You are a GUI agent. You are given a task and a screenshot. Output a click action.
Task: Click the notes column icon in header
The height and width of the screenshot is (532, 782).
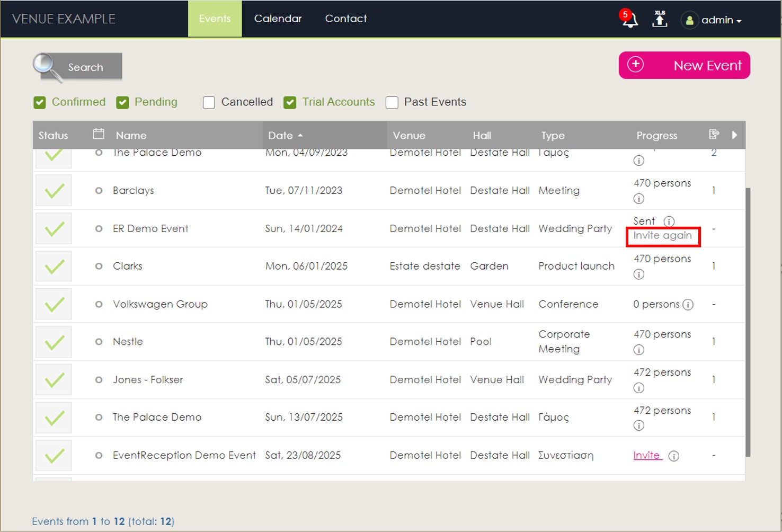point(714,134)
